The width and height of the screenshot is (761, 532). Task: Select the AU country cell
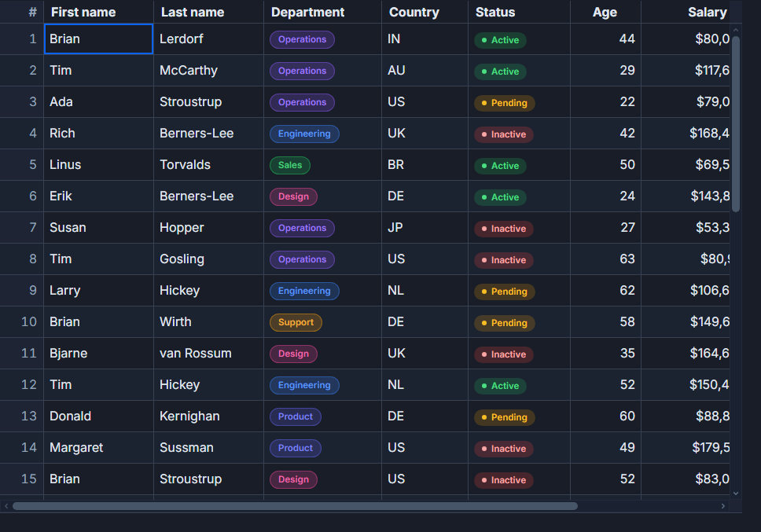point(425,70)
